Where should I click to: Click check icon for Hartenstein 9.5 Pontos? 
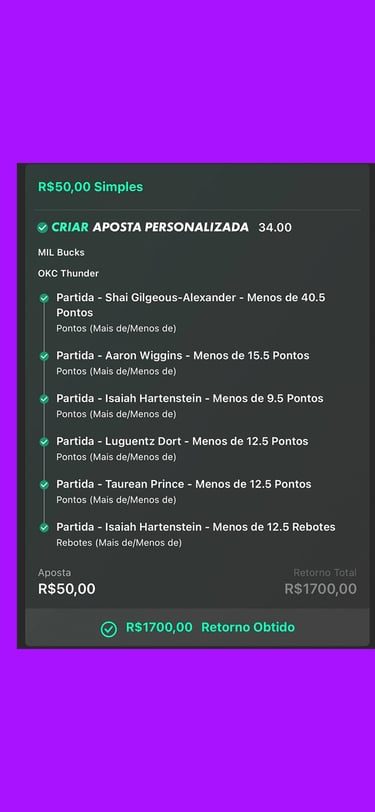(45, 399)
